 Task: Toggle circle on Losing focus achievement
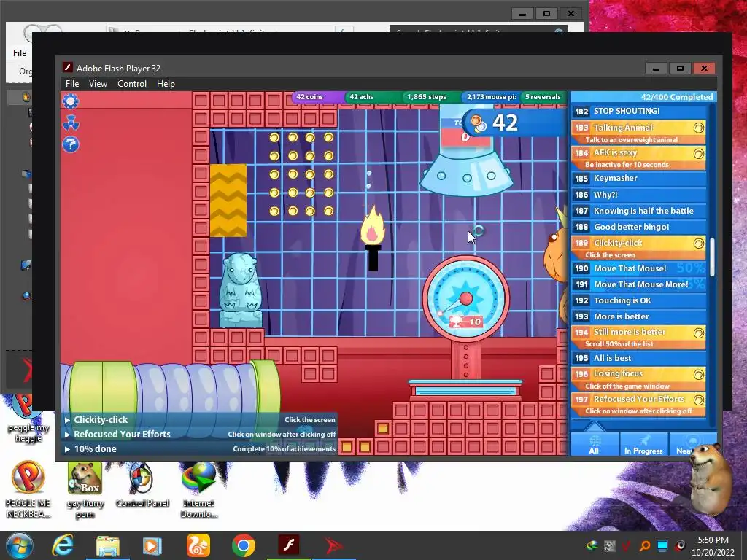(698, 374)
